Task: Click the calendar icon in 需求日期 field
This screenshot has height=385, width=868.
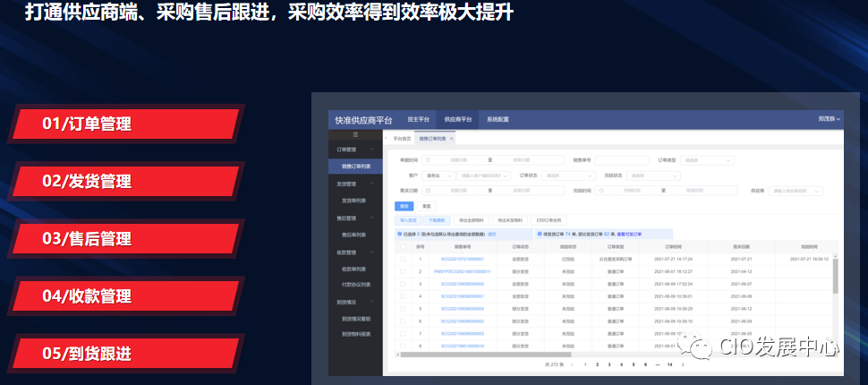Action: 428,191
